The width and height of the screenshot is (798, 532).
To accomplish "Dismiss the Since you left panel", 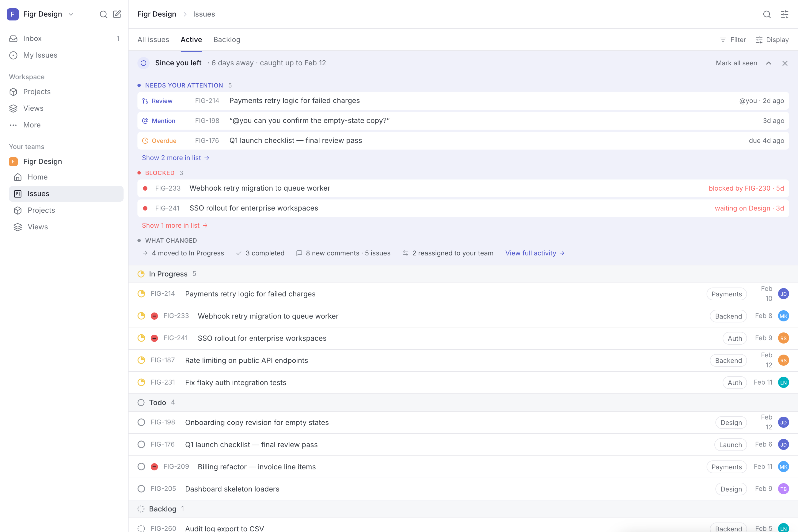I will pos(785,63).
